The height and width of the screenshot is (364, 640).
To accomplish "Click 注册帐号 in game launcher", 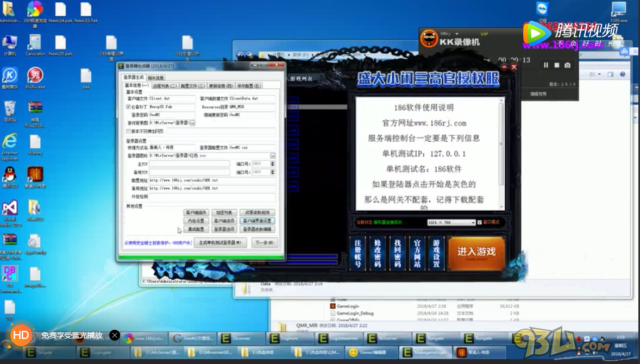I will click(358, 253).
